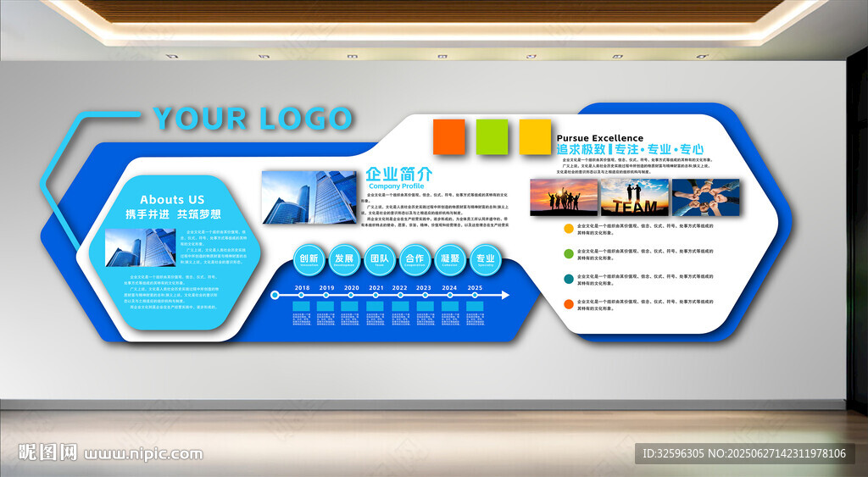868x477 pixels.
Task: Select the 2021 timeline year
Action: pos(376,288)
